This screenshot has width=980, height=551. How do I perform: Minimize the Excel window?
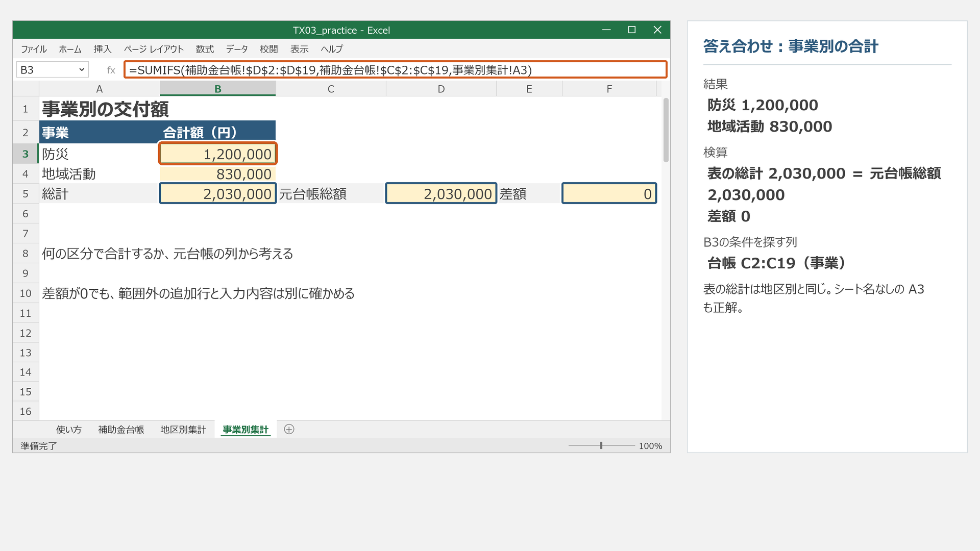pos(606,30)
